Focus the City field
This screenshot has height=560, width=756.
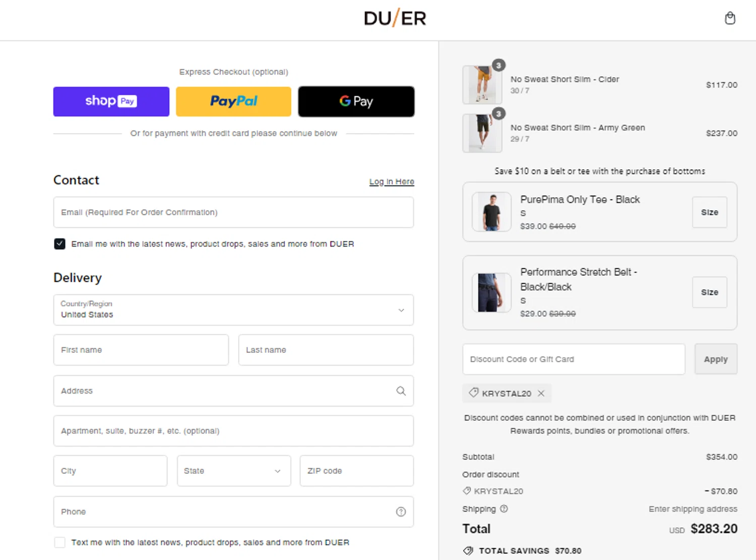tap(110, 471)
